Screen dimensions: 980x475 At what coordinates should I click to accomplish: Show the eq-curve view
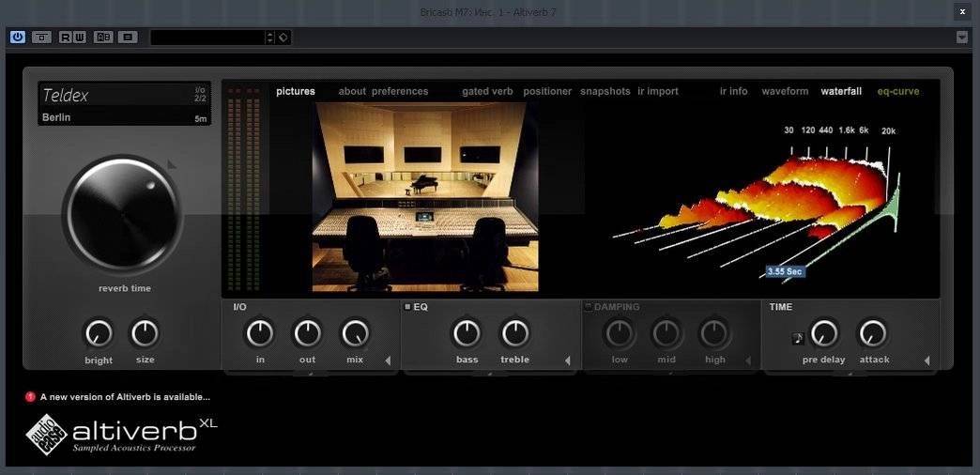898,91
